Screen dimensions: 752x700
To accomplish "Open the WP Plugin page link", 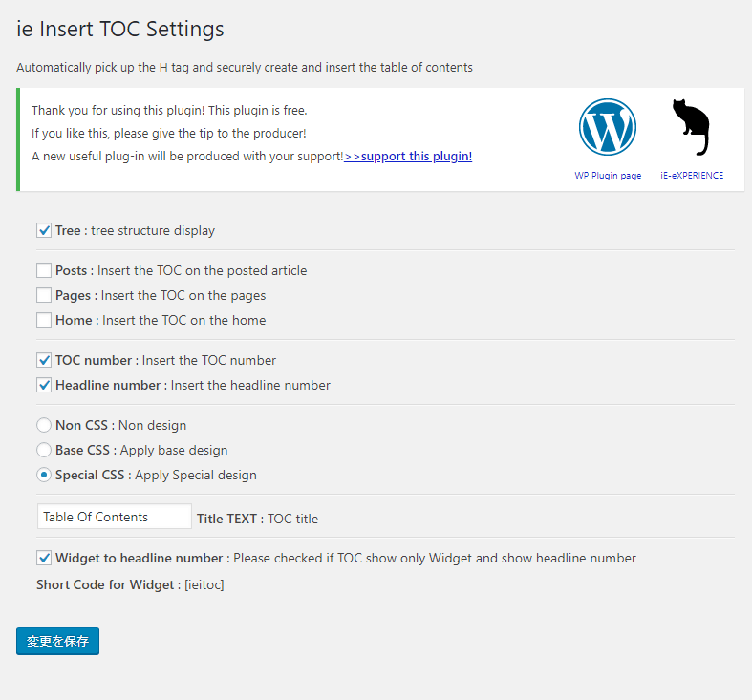I will tap(608, 176).
